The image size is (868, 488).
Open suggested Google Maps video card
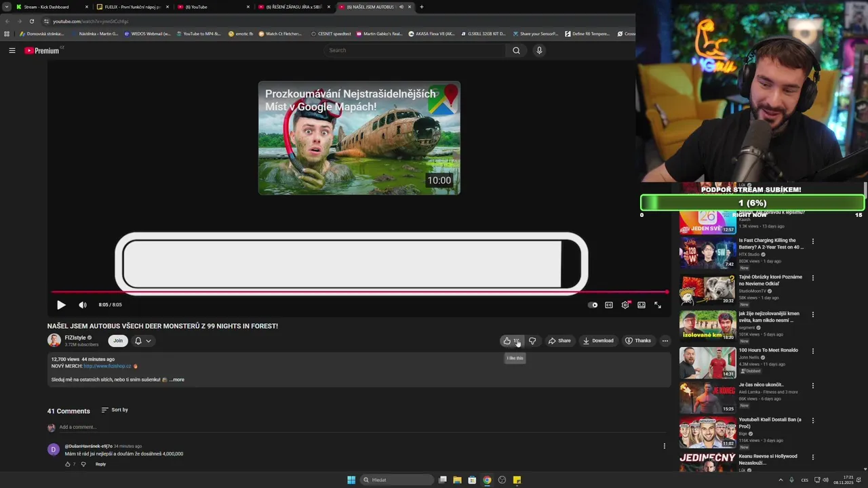click(359, 138)
